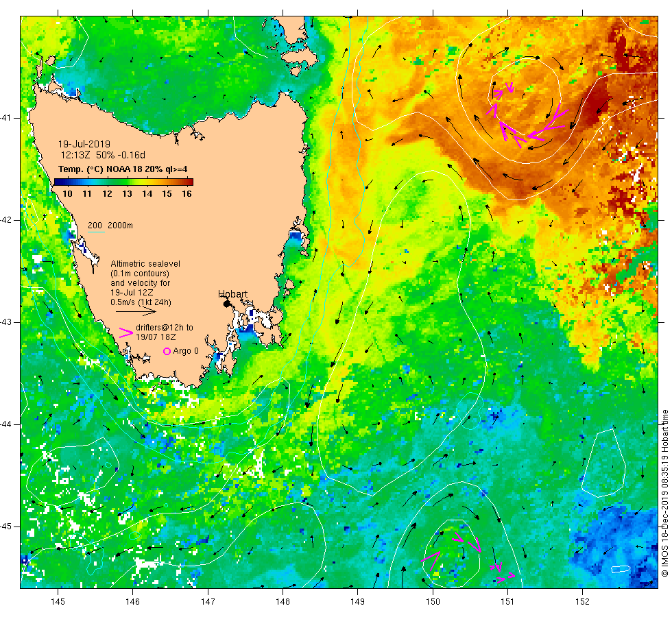
Task: Click color scale value 10
Action: (x=67, y=193)
